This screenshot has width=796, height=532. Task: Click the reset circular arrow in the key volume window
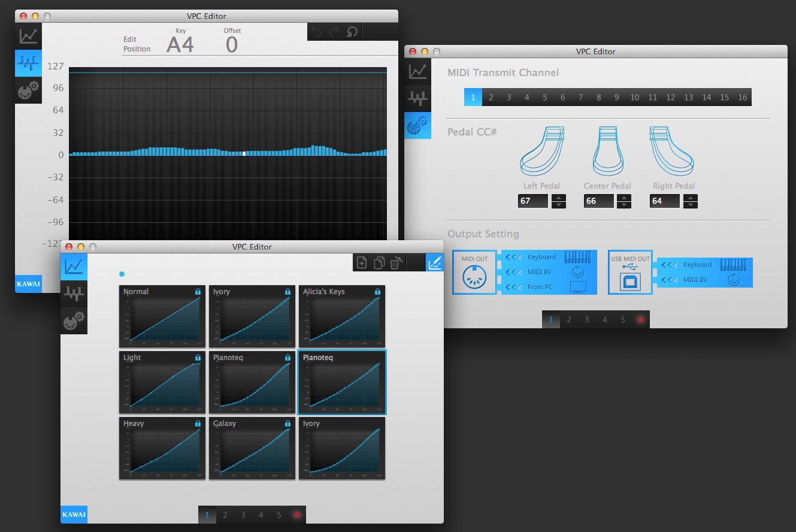[x=352, y=32]
